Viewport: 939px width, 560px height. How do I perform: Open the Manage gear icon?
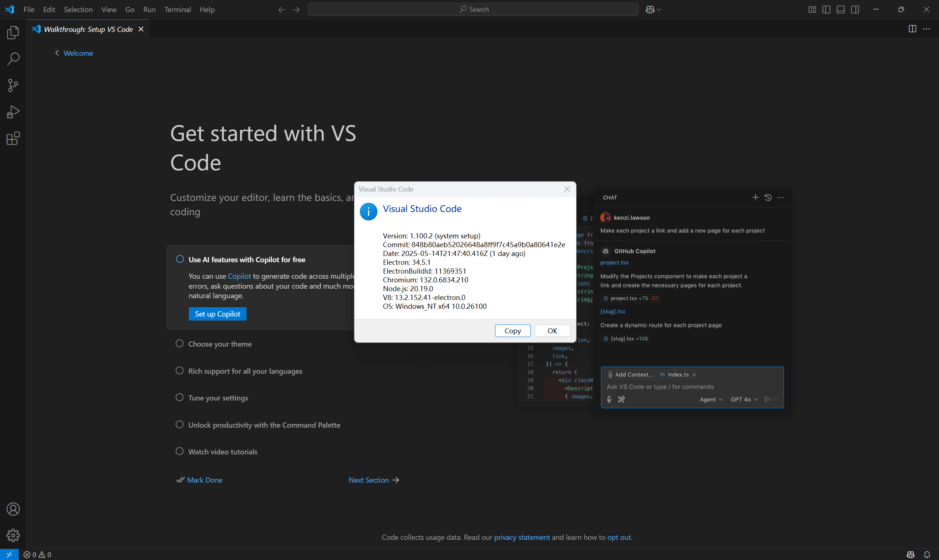(x=13, y=535)
